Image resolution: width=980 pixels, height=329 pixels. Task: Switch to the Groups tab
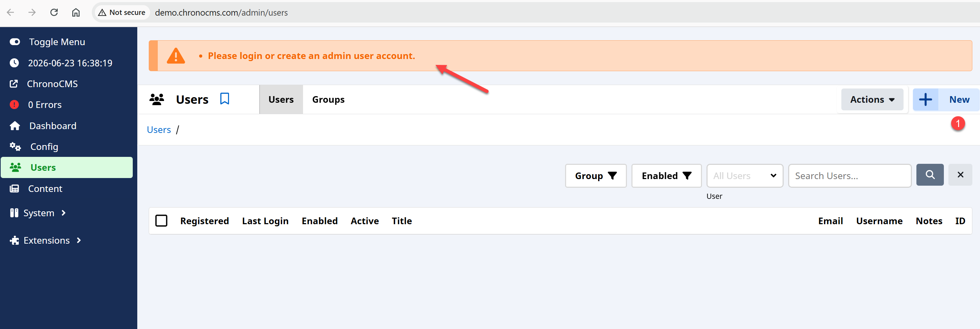coord(328,100)
